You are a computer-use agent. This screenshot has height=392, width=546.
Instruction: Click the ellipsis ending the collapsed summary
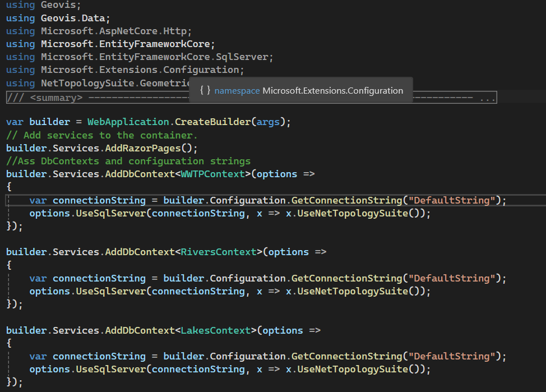(x=487, y=98)
